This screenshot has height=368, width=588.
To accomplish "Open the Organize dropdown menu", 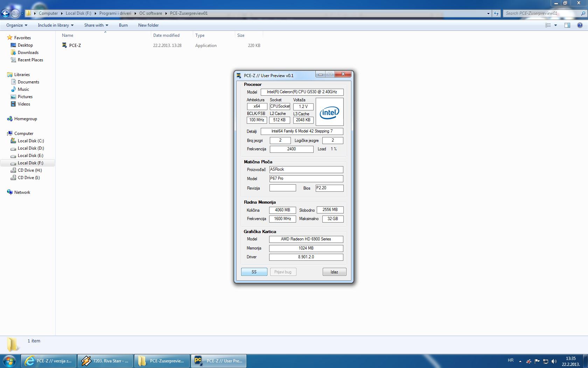I will click(16, 25).
